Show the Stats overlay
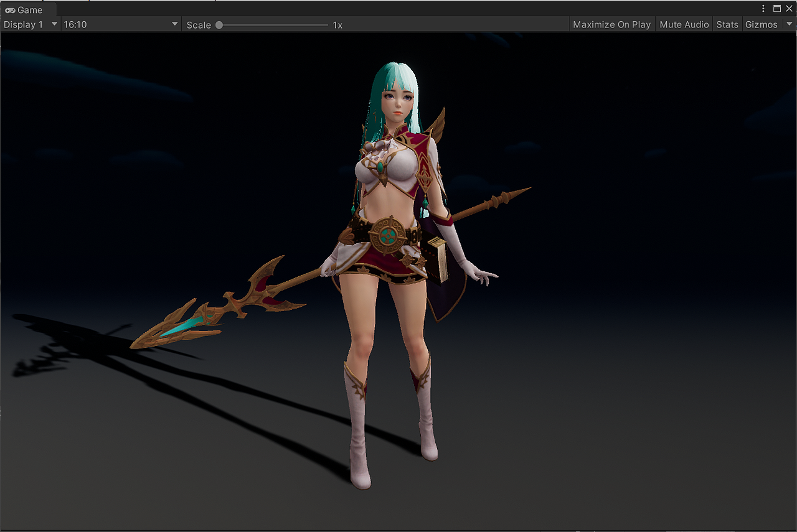797x532 pixels. 727,24
